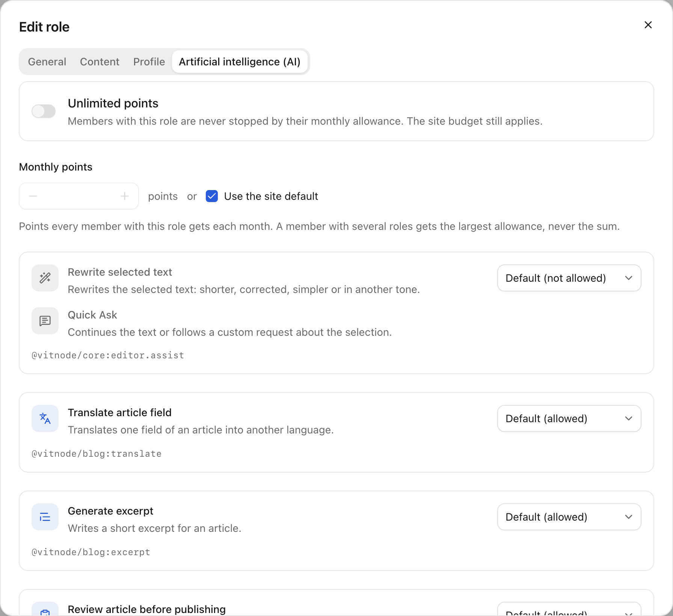Screen dimensions: 673x616
Task: Open the Rewrite selected text permission dropdown
Action: pyautogui.click(x=569, y=278)
